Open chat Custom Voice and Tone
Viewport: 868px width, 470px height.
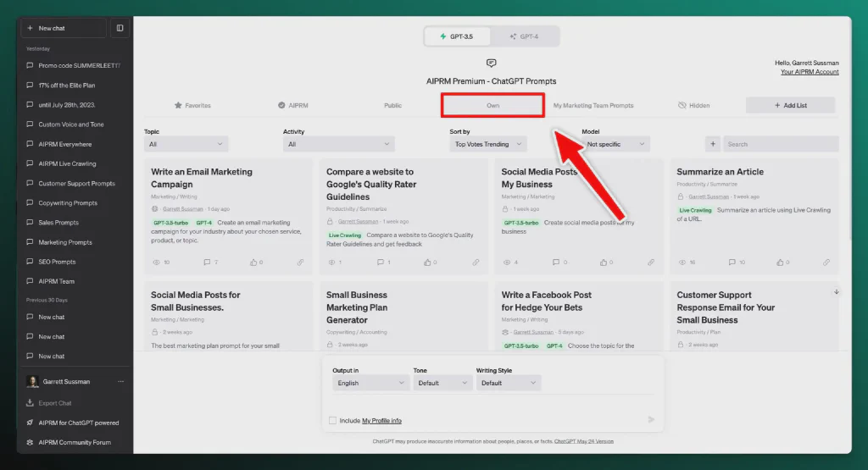coord(75,124)
